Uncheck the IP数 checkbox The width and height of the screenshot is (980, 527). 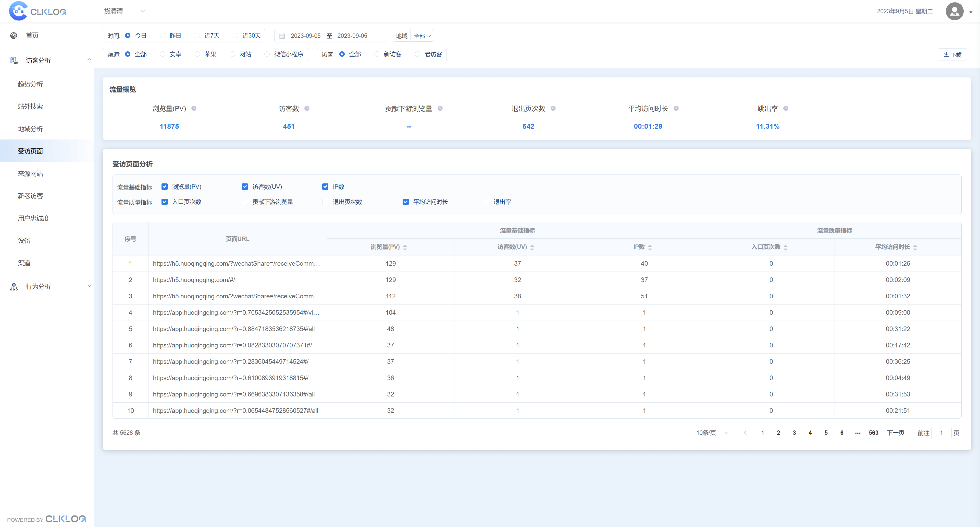pyautogui.click(x=326, y=186)
